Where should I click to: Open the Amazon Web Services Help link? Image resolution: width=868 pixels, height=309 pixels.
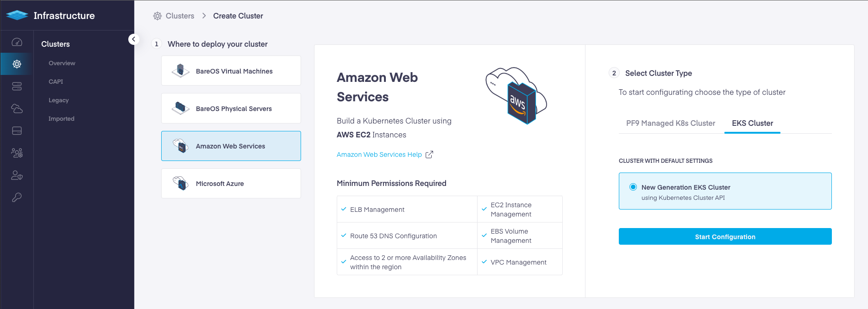click(x=379, y=154)
